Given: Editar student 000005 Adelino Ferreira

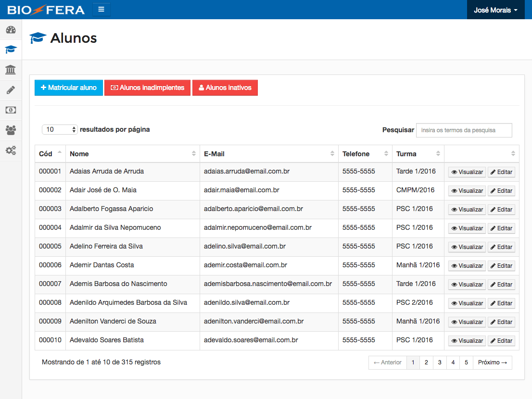Looking at the screenshot, I should click(501, 247).
